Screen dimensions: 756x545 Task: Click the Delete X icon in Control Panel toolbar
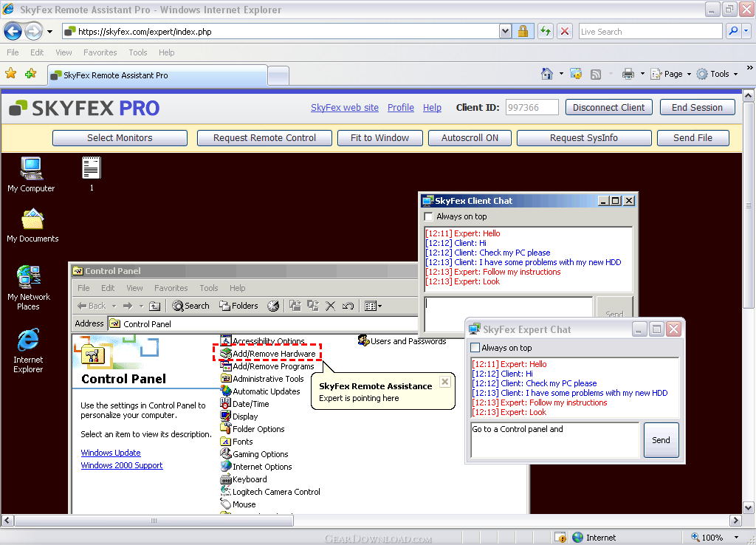coord(330,306)
